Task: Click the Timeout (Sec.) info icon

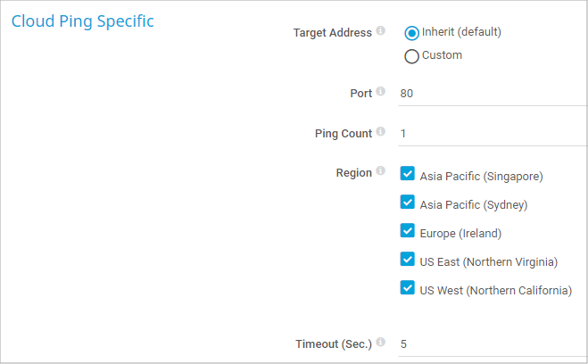Action: [x=381, y=342]
